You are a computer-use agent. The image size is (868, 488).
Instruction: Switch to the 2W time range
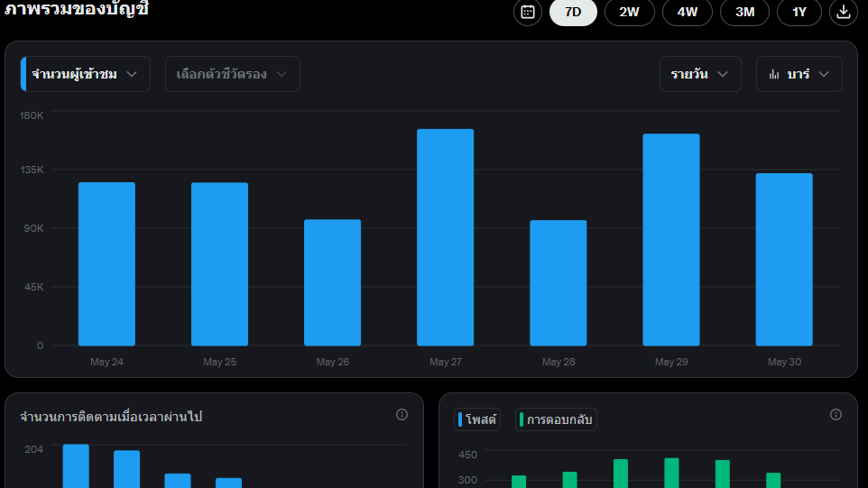pos(630,12)
